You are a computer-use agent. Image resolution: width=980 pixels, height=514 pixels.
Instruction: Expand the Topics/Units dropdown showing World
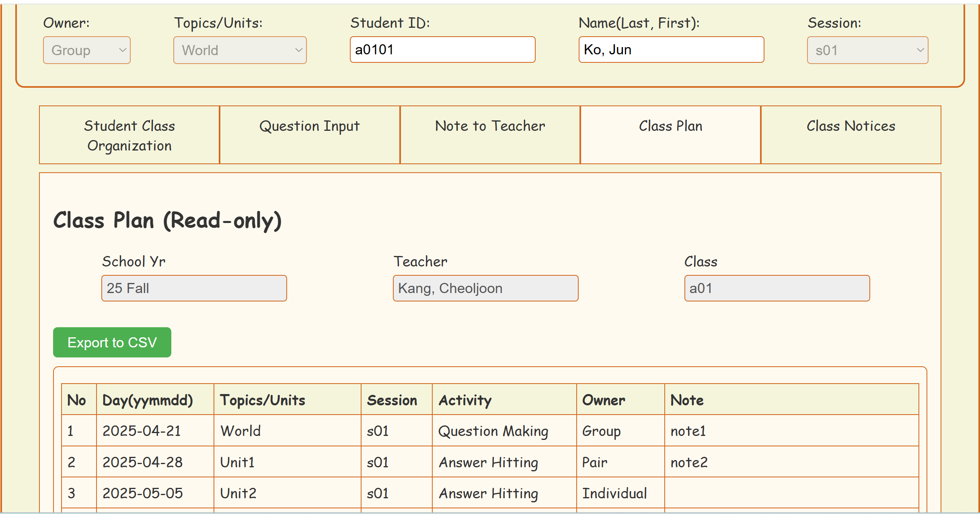click(240, 50)
